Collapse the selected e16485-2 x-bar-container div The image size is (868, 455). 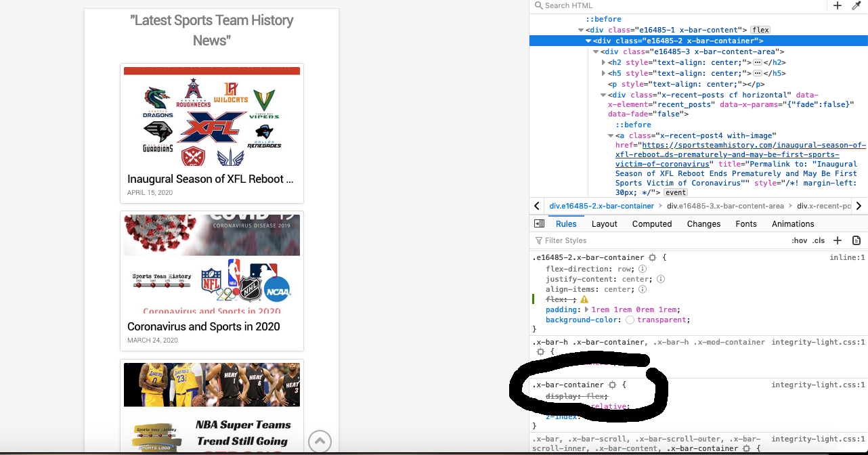click(x=588, y=41)
